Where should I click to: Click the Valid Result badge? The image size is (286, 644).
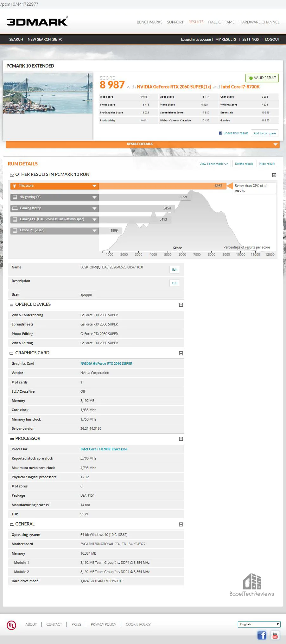click(x=262, y=78)
